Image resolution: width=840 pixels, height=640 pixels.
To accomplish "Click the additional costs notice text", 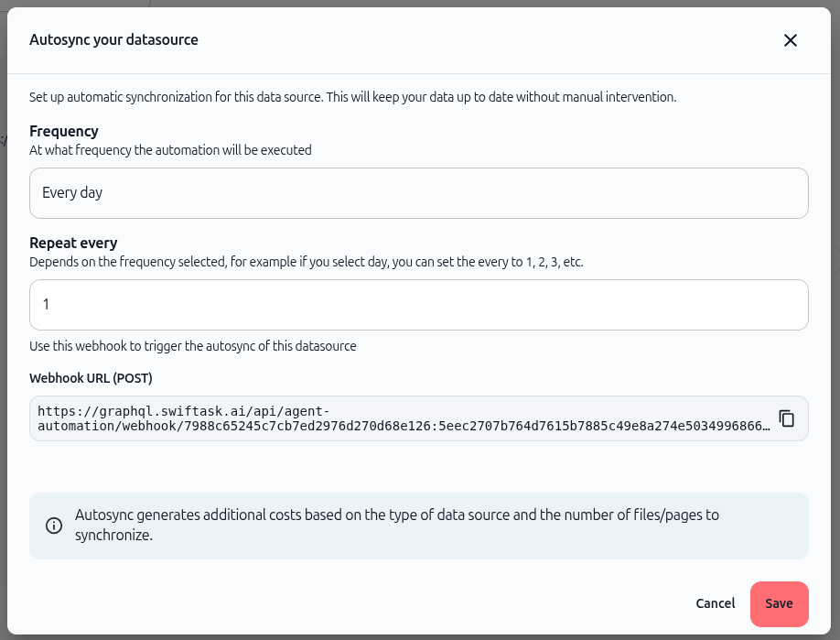I will (397, 525).
